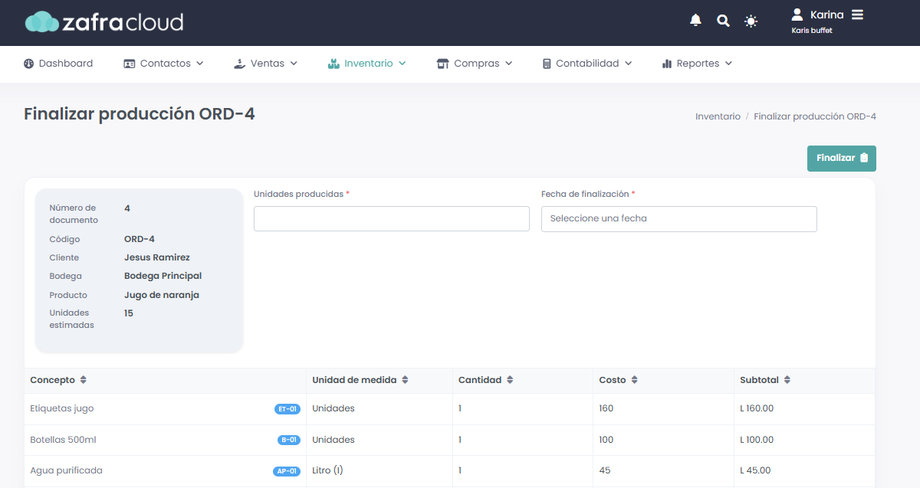Open the notifications bell icon
The width and height of the screenshot is (920, 488).
coord(696,21)
